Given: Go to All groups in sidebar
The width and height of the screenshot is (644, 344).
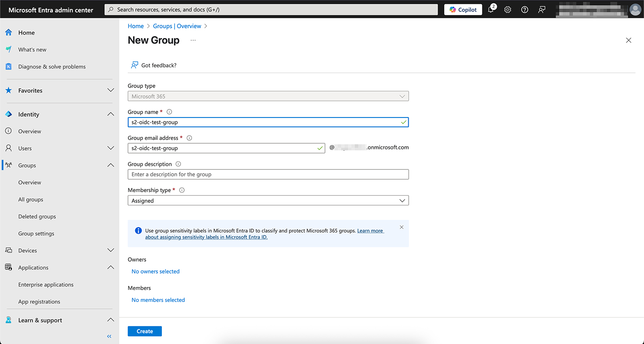Looking at the screenshot, I should point(30,199).
